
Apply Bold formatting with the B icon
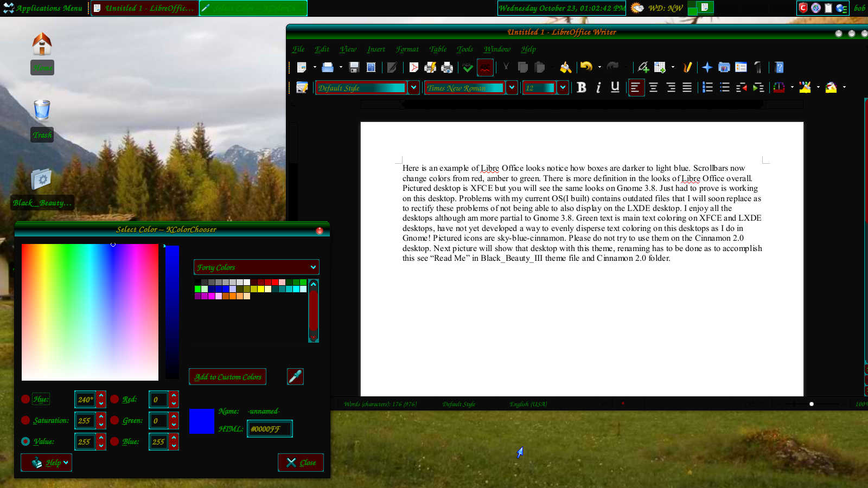tap(582, 87)
